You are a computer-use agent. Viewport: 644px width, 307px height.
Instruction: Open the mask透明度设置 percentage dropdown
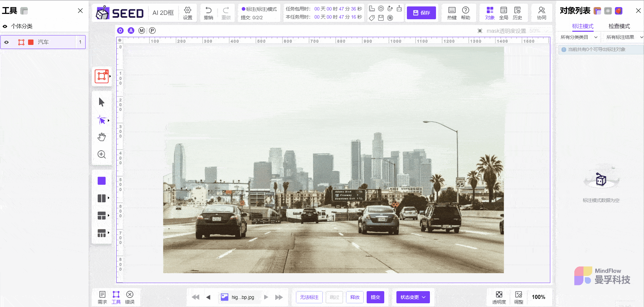(538, 31)
